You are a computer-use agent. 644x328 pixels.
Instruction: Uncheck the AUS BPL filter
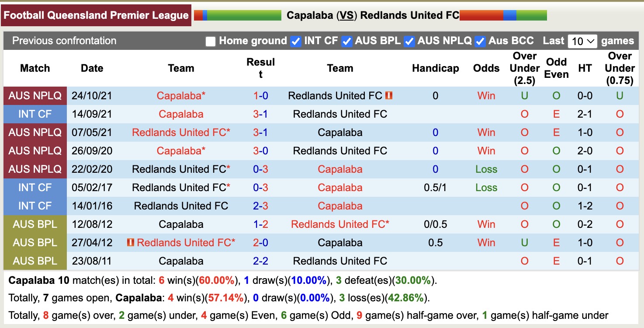click(x=347, y=41)
